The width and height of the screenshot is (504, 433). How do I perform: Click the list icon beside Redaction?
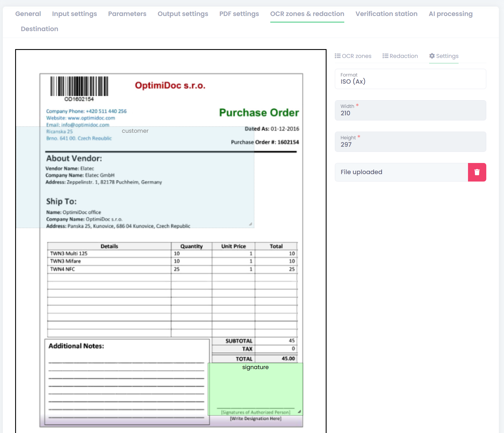(385, 56)
